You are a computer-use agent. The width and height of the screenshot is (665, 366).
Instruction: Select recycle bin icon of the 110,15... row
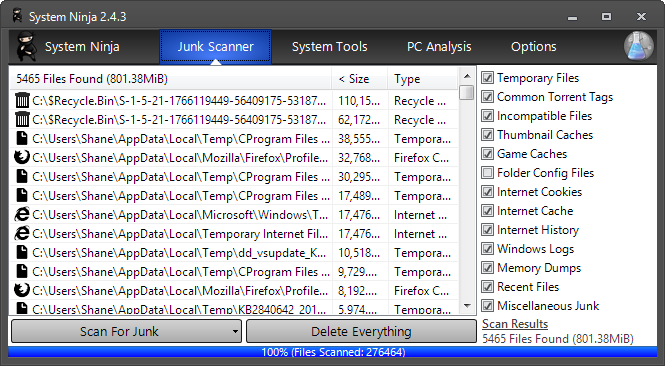(x=22, y=101)
